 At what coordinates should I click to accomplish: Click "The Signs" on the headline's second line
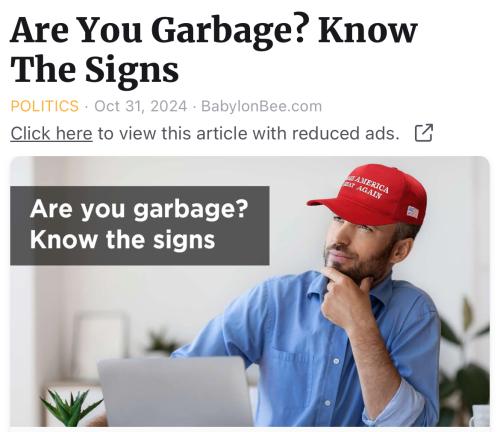tap(95, 71)
